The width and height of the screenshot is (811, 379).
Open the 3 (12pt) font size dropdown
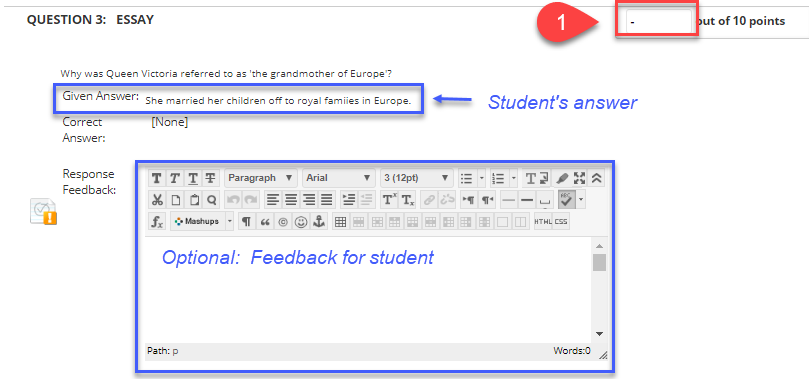pyautogui.click(x=417, y=178)
